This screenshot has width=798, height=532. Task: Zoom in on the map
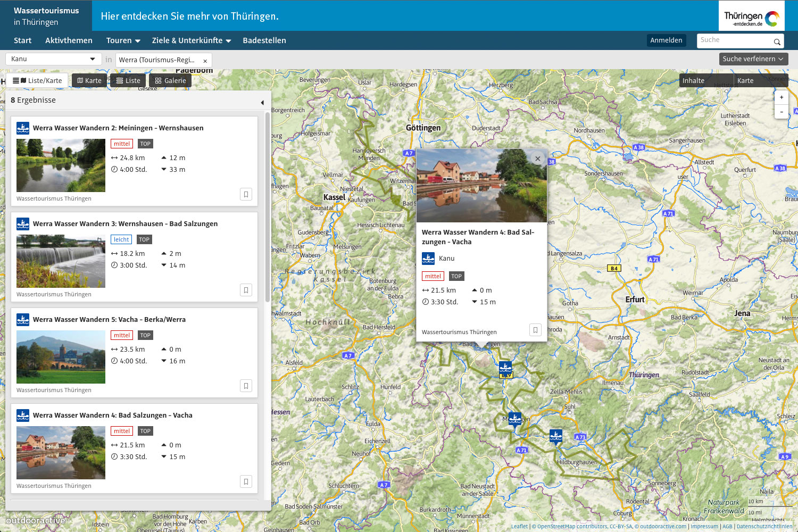tap(781, 97)
